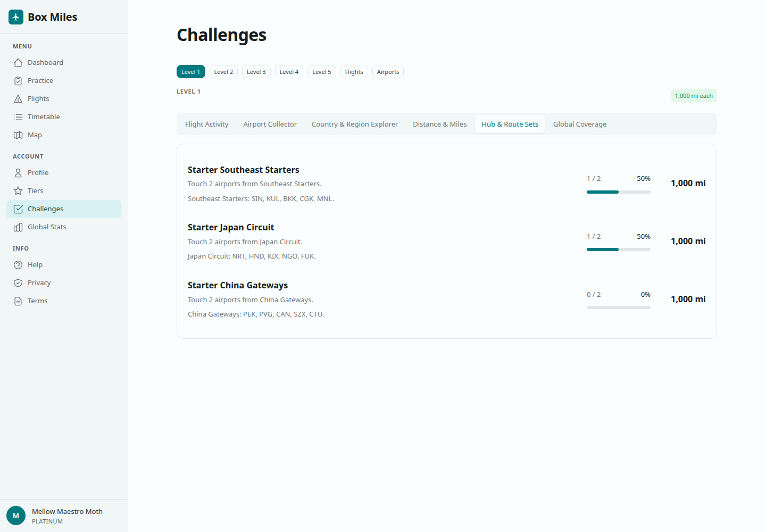The image size is (766, 532).
Task: Open the Map sidebar link
Action: (x=64, y=135)
